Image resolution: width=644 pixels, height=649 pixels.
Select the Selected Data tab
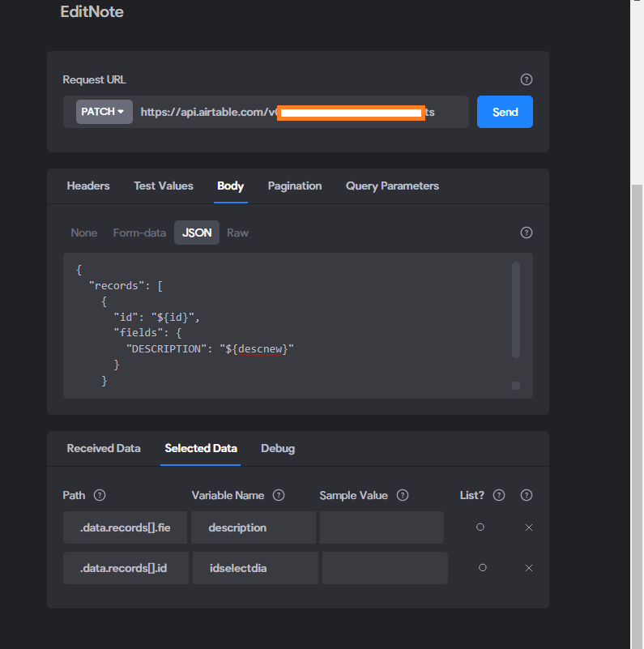click(201, 448)
